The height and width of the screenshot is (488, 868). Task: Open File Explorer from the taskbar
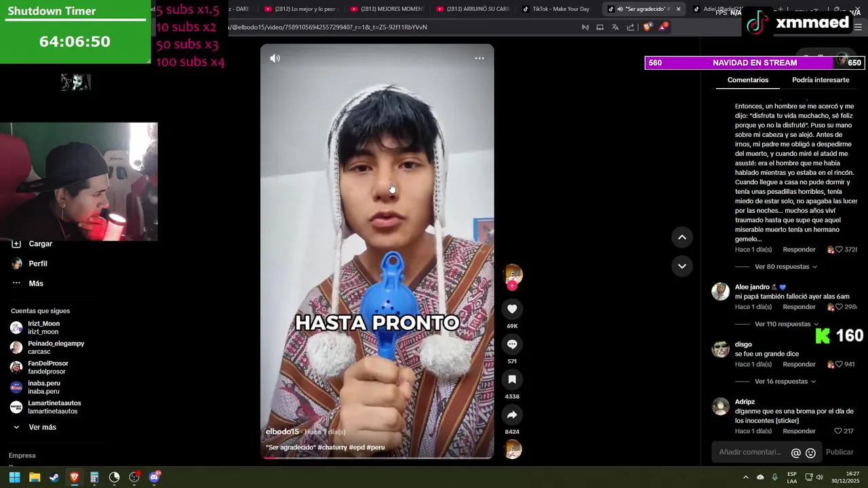tap(35, 477)
